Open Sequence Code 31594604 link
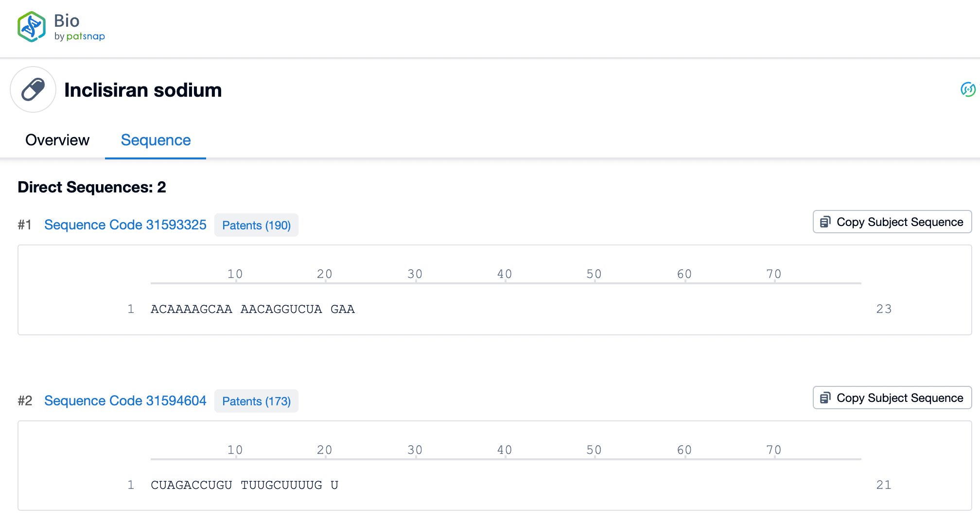Screen dimensions: 980x520 (x=125, y=400)
